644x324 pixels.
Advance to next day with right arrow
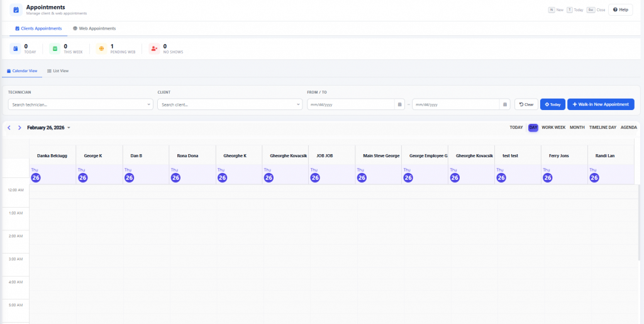[19, 128]
